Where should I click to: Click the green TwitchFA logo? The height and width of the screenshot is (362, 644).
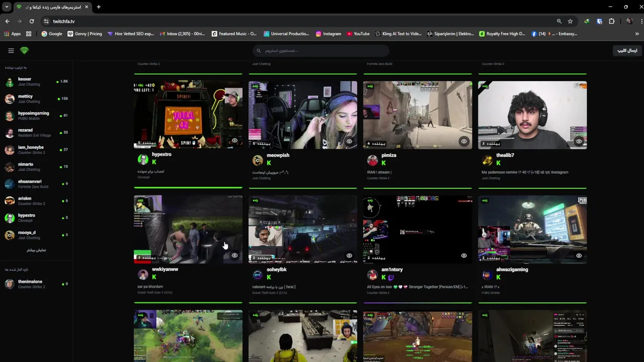coord(24,50)
